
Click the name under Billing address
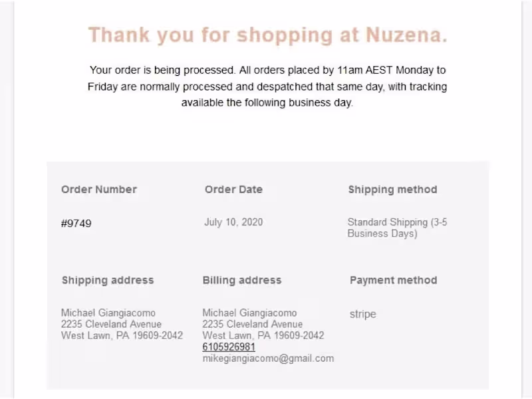(249, 313)
